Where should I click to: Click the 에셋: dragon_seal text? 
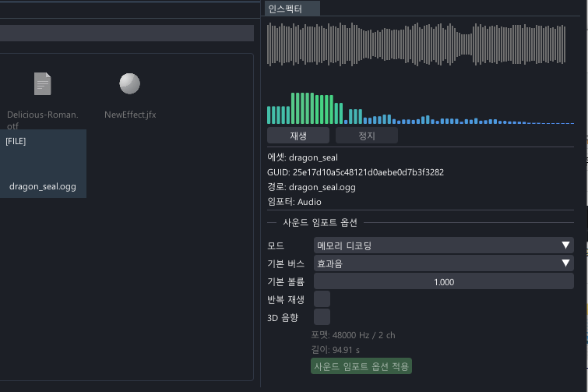click(302, 157)
